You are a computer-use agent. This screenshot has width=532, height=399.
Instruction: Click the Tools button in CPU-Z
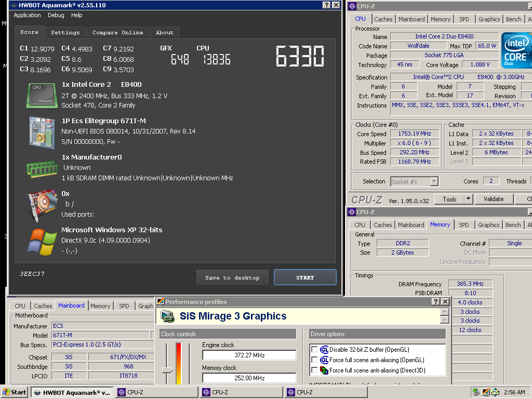tap(449, 199)
